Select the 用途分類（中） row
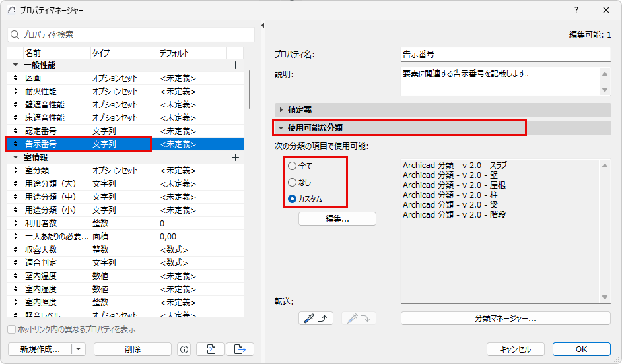 click(x=125, y=197)
